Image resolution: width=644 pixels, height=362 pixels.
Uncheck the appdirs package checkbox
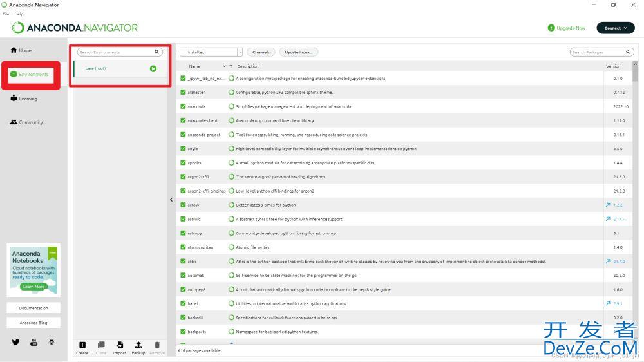pos(183,162)
